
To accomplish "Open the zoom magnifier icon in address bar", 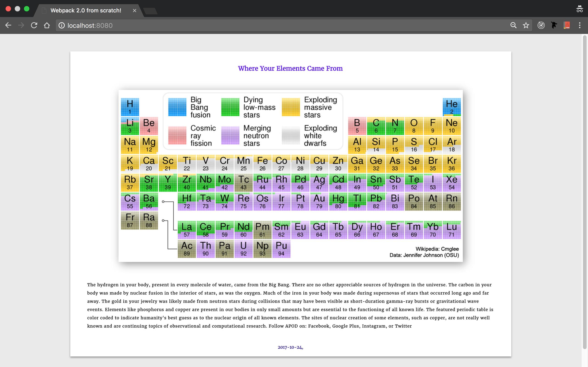I will [x=513, y=25].
